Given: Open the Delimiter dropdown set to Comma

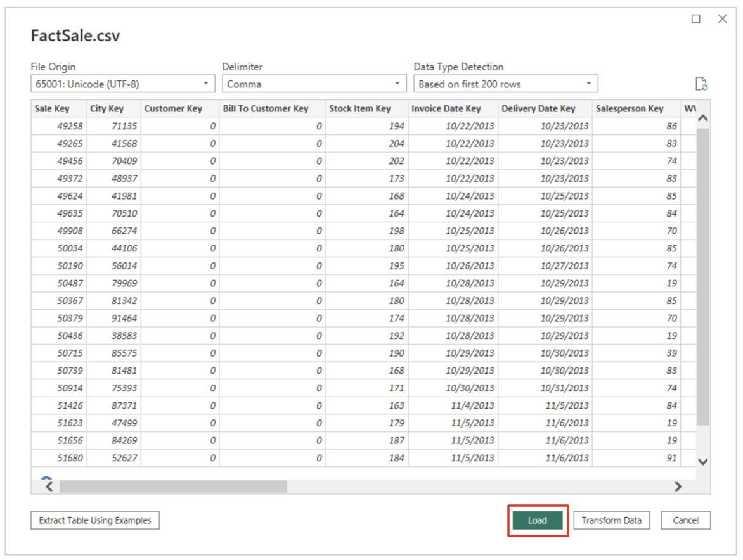Looking at the screenshot, I should [314, 84].
